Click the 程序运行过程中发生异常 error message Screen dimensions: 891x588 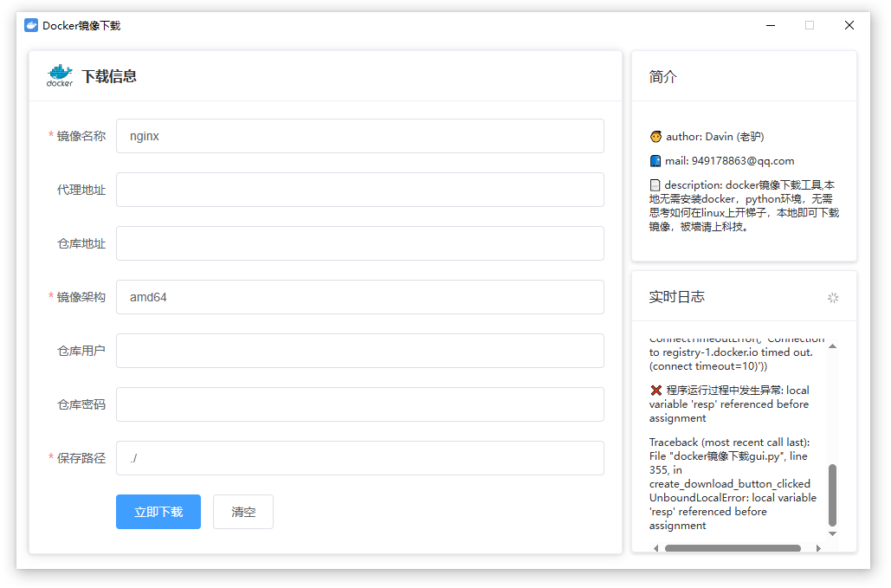point(730,404)
